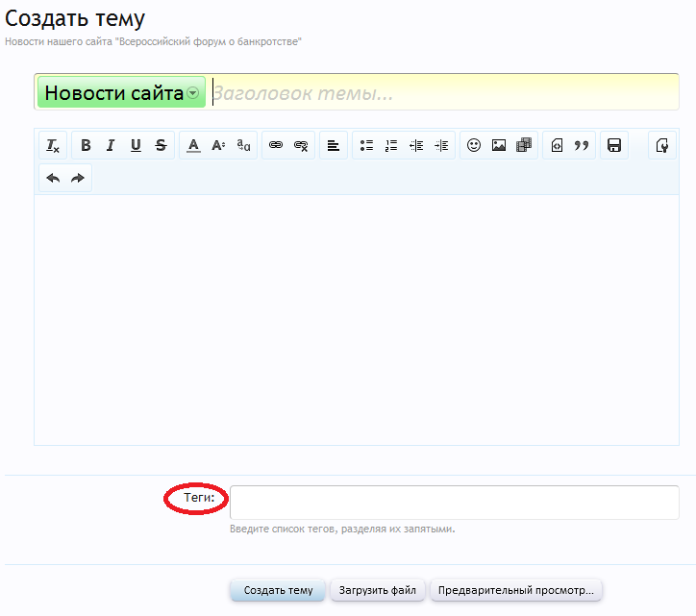Click the Создать тему button
This screenshot has width=696, height=616.
coord(278,590)
